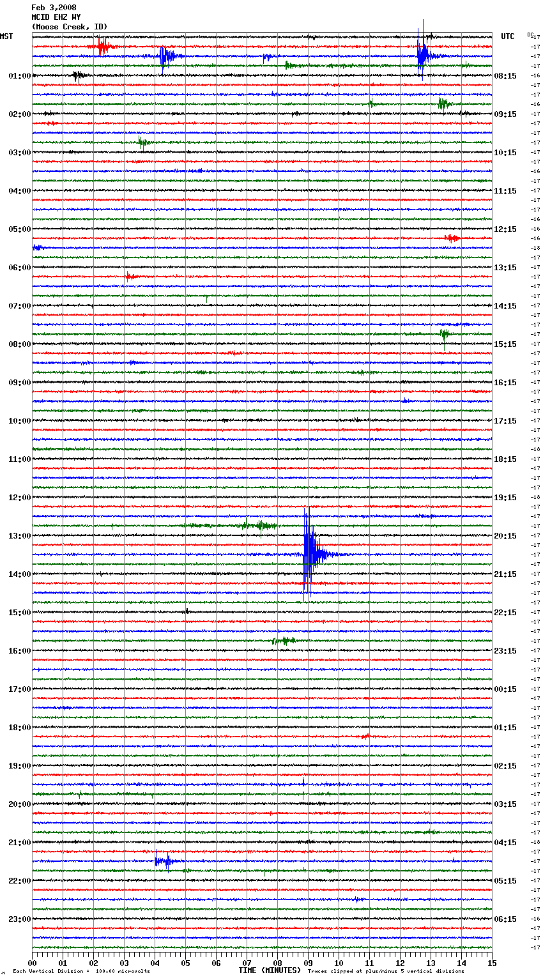
Task: Click the "10:15" UTC time label
Action: (505, 153)
